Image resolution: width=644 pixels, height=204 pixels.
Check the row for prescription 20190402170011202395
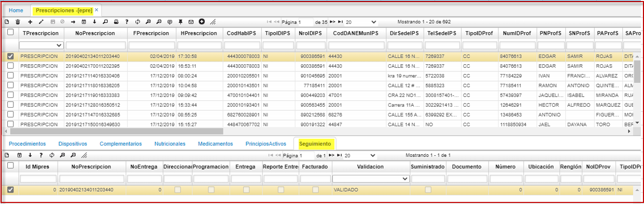(10, 66)
